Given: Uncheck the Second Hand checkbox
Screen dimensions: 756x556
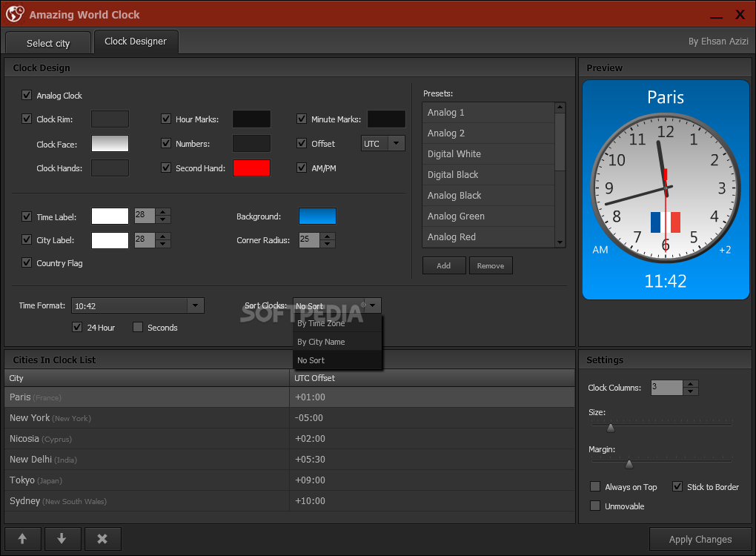Looking at the screenshot, I should [166, 168].
